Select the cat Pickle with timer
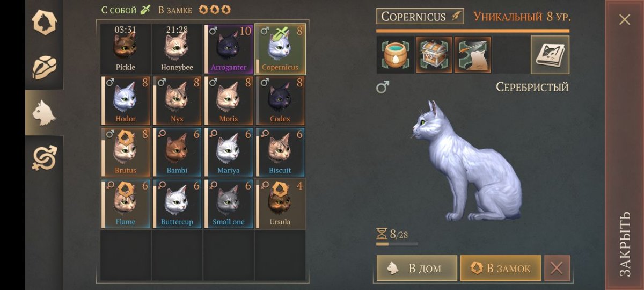 point(126,48)
